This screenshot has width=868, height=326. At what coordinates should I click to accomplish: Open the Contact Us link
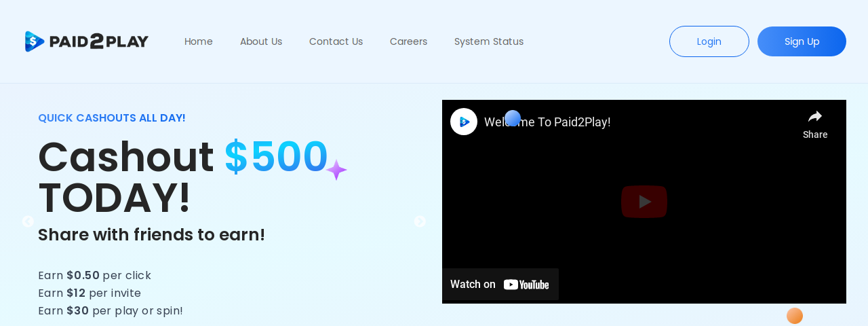[x=336, y=41]
